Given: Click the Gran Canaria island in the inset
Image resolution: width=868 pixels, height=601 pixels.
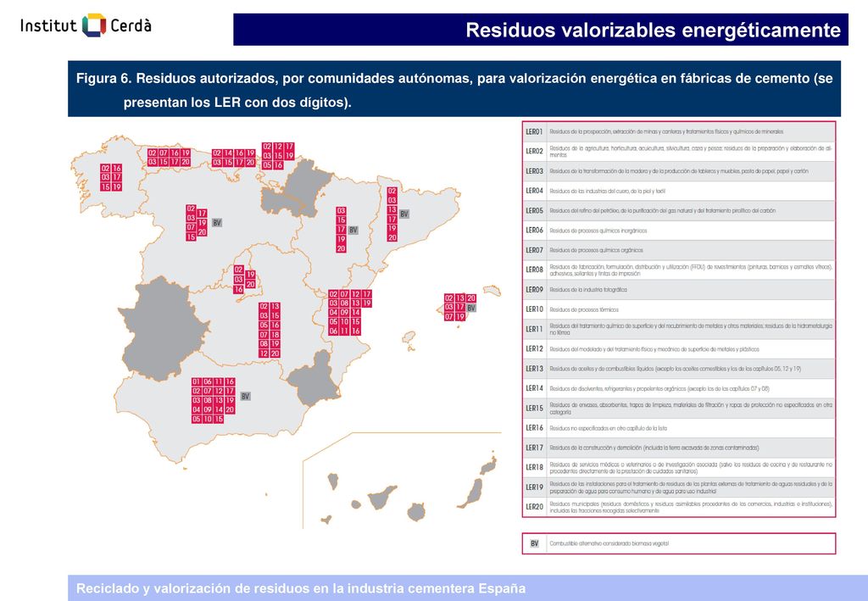Looking at the screenshot, I should click(415, 513).
